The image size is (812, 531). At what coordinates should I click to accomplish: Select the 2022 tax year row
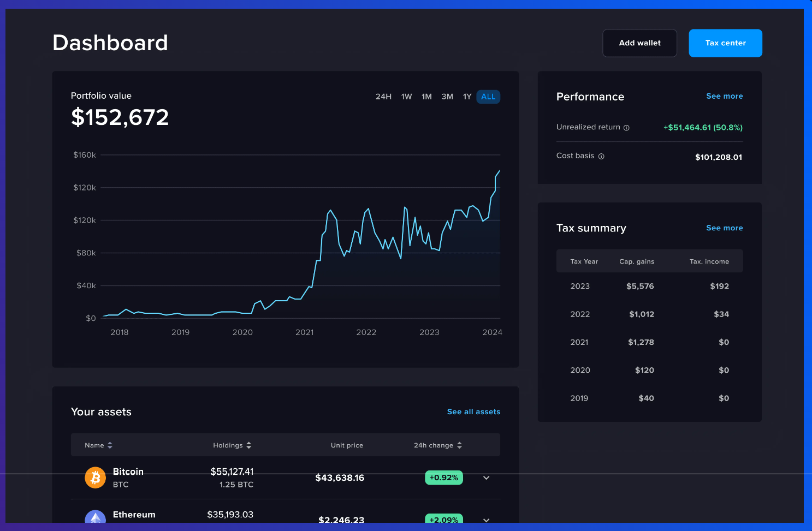tap(650, 314)
